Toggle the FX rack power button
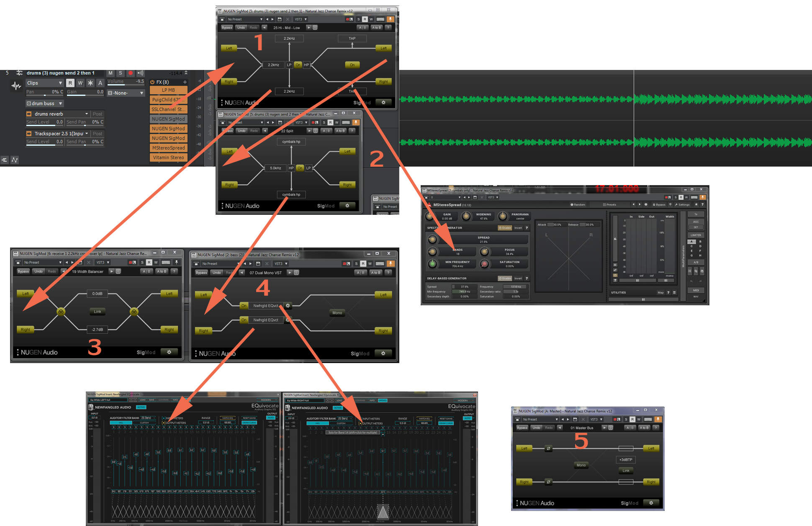 pyautogui.click(x=152, y=82)
